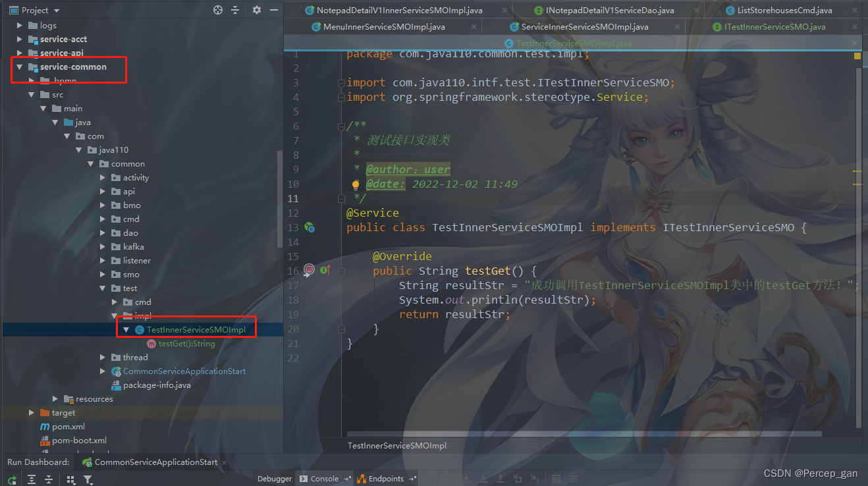Click the pom.xml Maven file icon
868x486 pixels.
click(45, 427)
